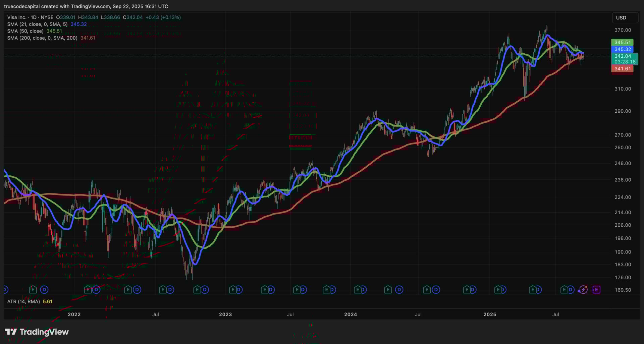Select the Visa Inc. 1D NYSE title
The image size is (644, 344).
coord(30,17)
